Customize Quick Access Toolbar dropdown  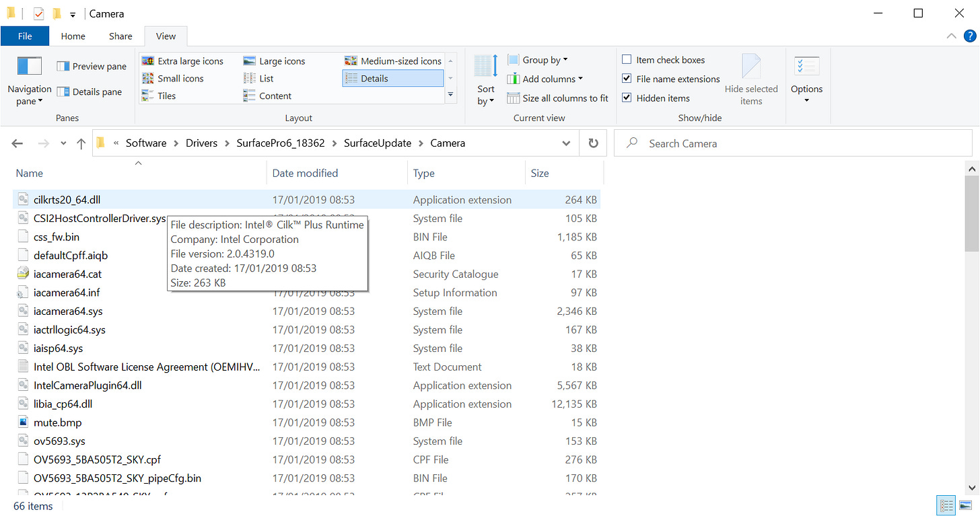tap(72, 14)
